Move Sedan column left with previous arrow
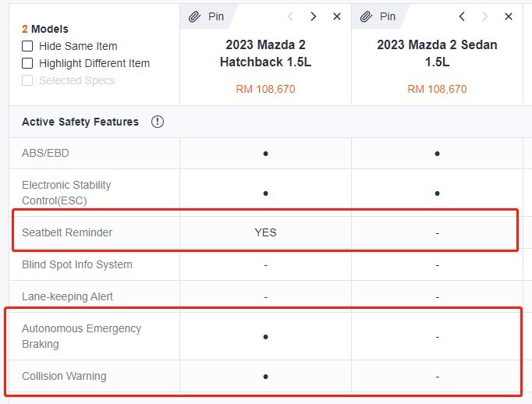This screenshot has height=404, width=532. pyautogui.click(x=462, y=16)
